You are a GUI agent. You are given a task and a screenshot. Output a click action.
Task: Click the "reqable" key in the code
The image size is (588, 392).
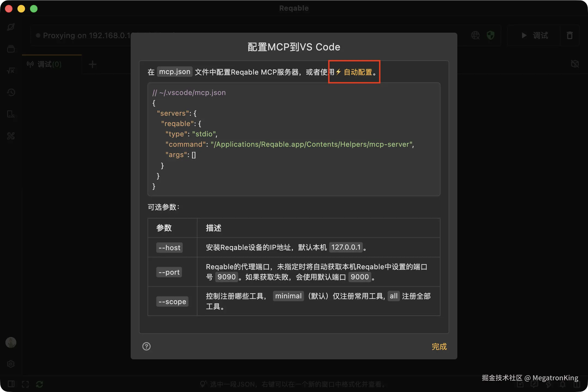point(177,124)
